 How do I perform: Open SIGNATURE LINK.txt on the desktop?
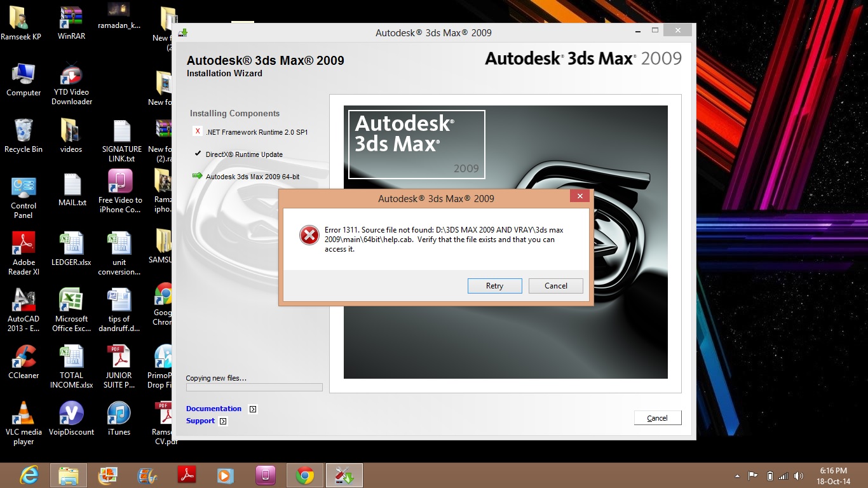point(121,140)
